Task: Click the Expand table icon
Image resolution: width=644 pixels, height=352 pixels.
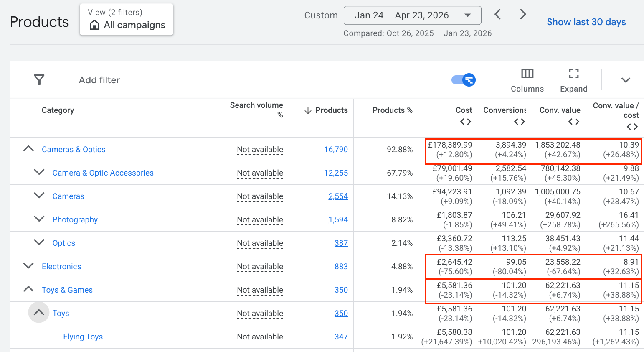Action: coord(574,74)
